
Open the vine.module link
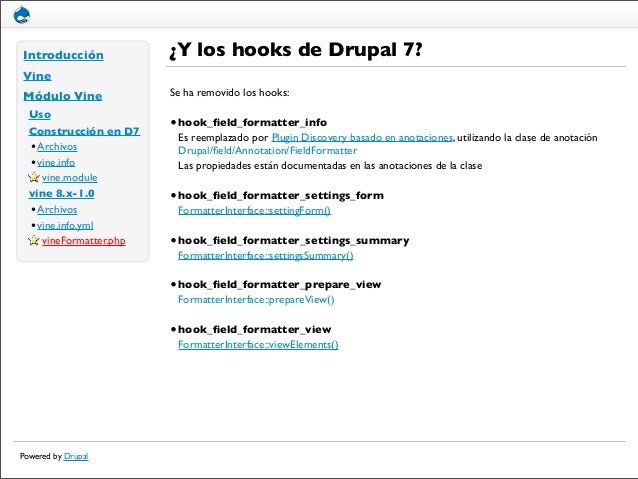(70, 178)
